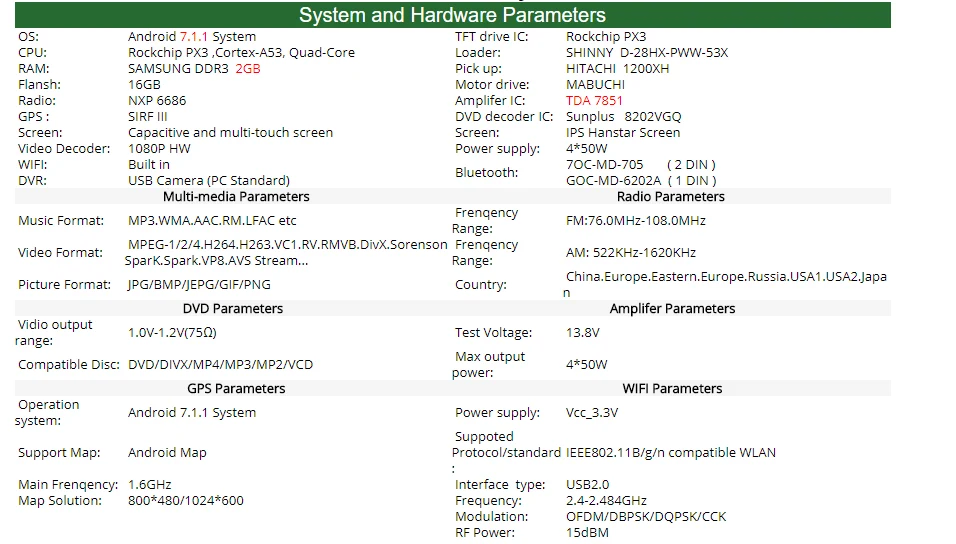Click the GOC-MD-6202A (1 DIN) Bluetooth value

641,181
